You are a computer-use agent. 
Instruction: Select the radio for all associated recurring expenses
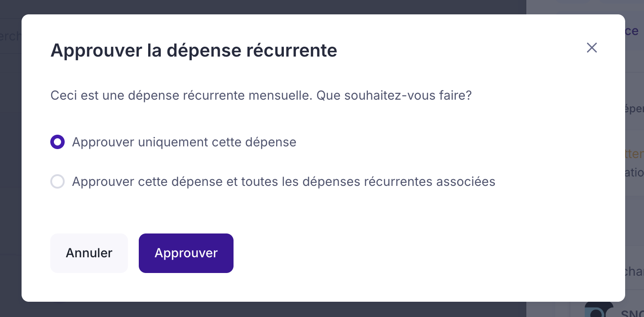(x=57, y=182)
